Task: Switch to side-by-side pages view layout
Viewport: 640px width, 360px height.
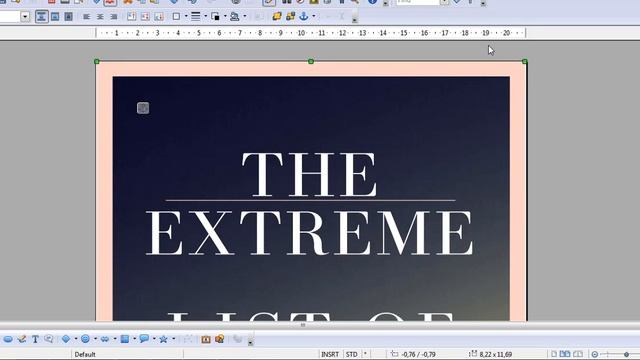Action: tap(565, 354)
